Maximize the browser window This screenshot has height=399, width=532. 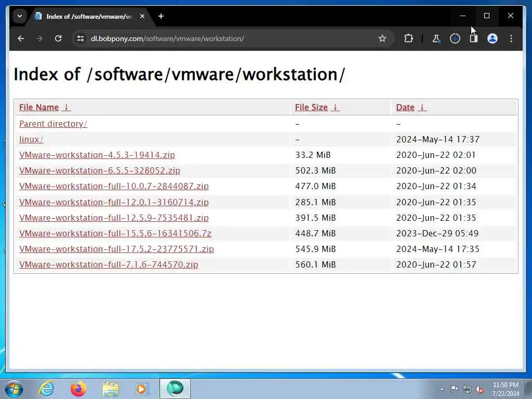click(x=486, y=16)
